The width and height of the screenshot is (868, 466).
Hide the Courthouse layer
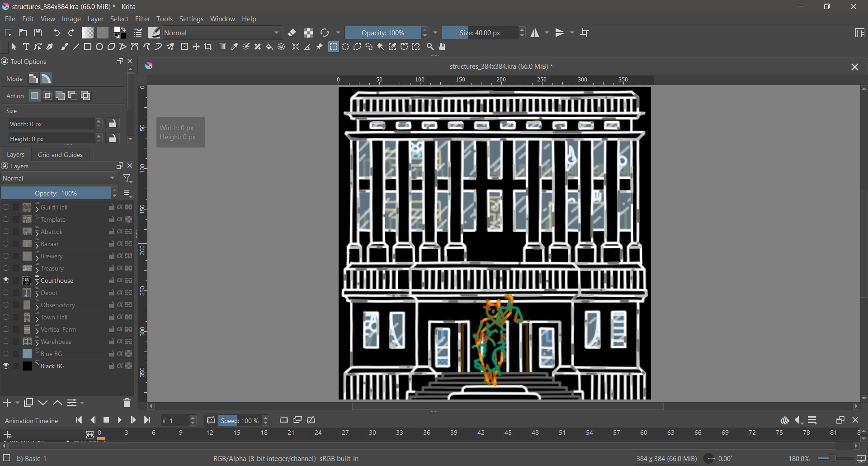point(6,281)
